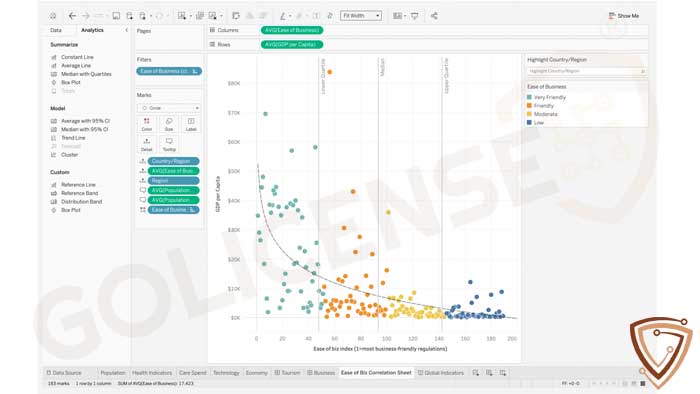Click Country/Region pill on Marks card

coord(173,161)
